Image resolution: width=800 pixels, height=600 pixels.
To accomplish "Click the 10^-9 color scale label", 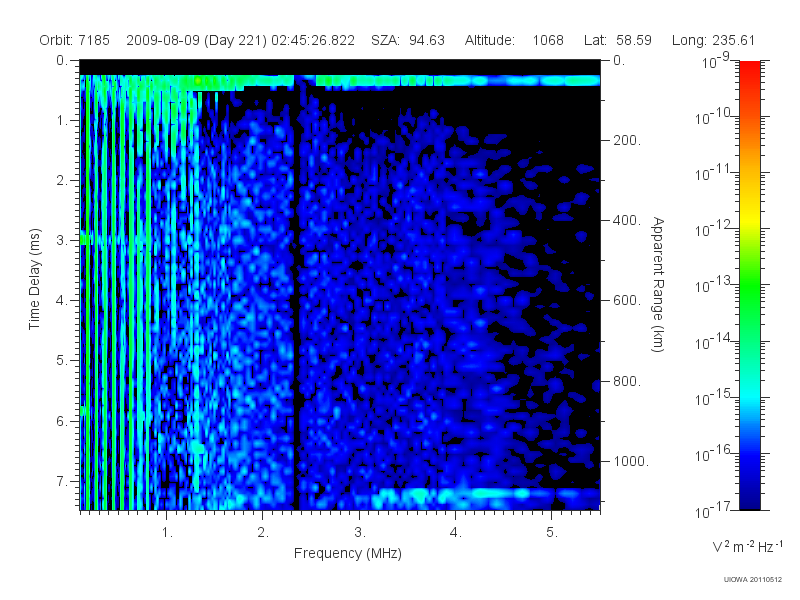I will click(716, 62).
